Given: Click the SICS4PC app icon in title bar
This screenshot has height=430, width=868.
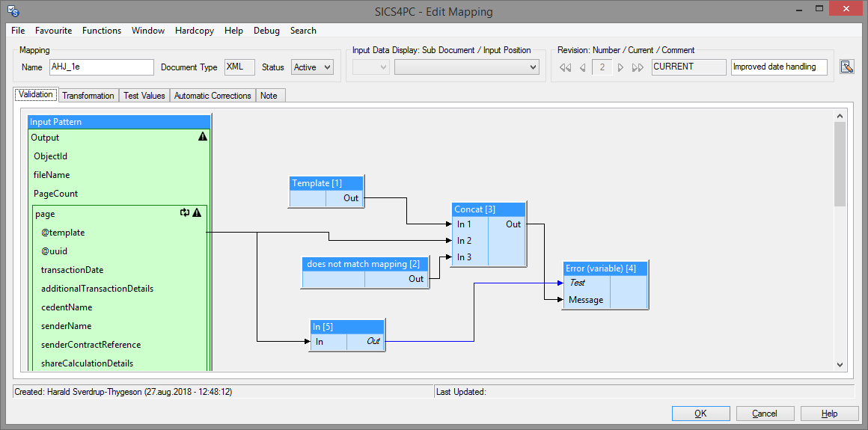Looking at the screenshot, I should point(13,11).
